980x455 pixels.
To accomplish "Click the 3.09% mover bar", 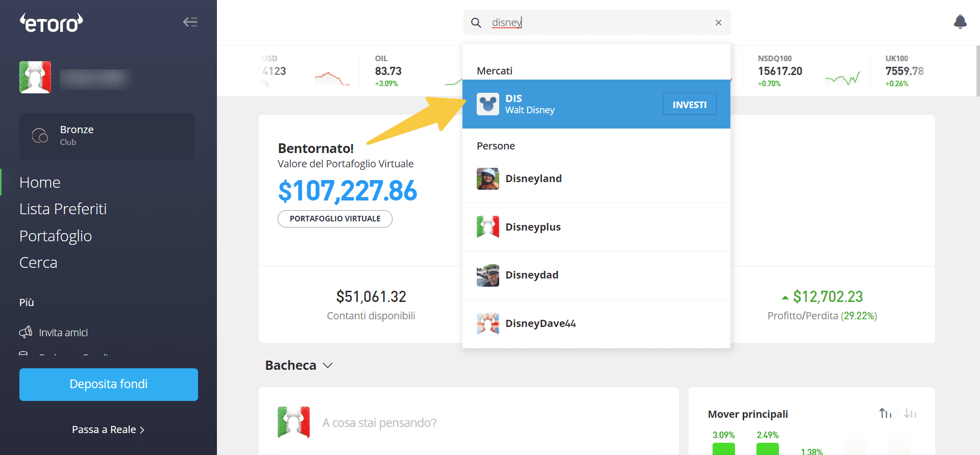I will [723, 449].
